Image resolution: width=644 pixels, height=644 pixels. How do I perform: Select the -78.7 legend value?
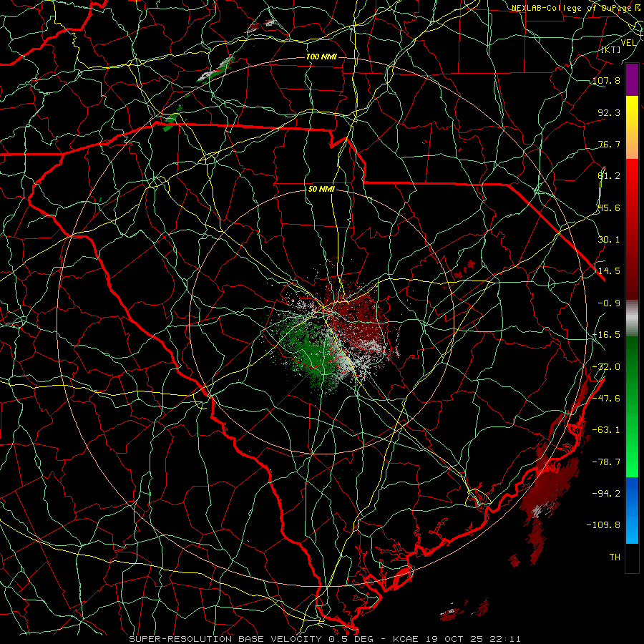[x=606, y=462]
